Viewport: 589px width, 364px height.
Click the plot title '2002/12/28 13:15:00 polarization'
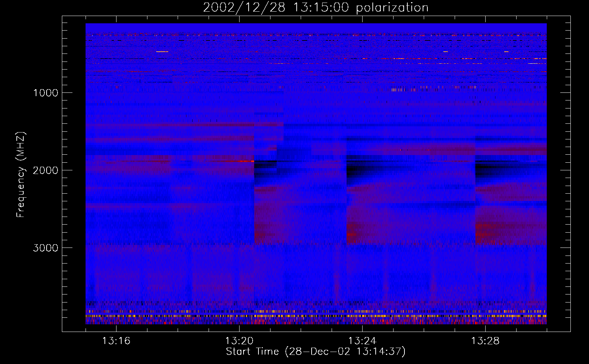click(x=316, y=8)
